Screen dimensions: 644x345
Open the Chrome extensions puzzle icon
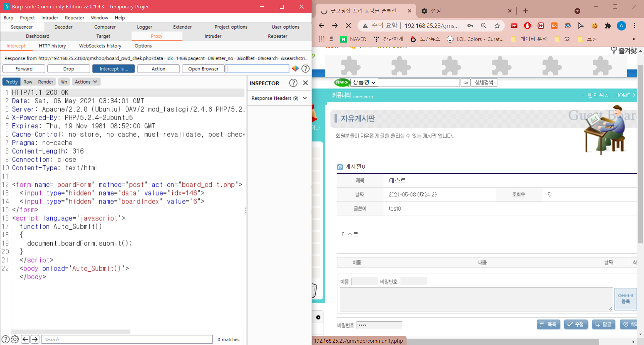pyautogui.click(x=608, y=25)
